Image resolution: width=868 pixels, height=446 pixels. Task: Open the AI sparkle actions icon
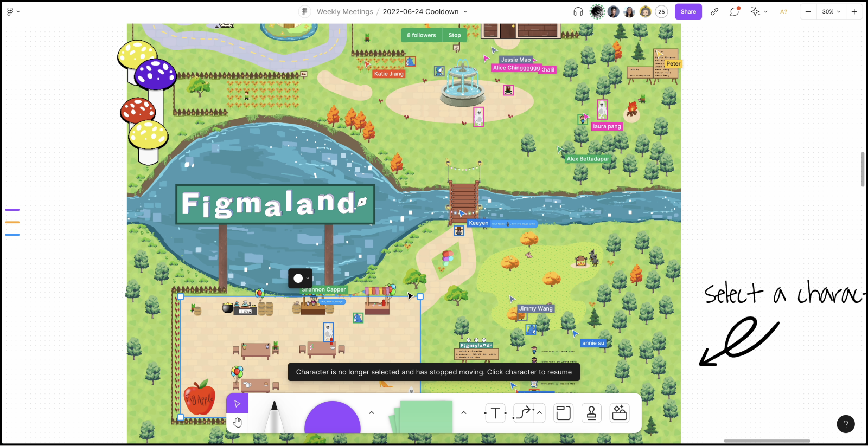755,11
